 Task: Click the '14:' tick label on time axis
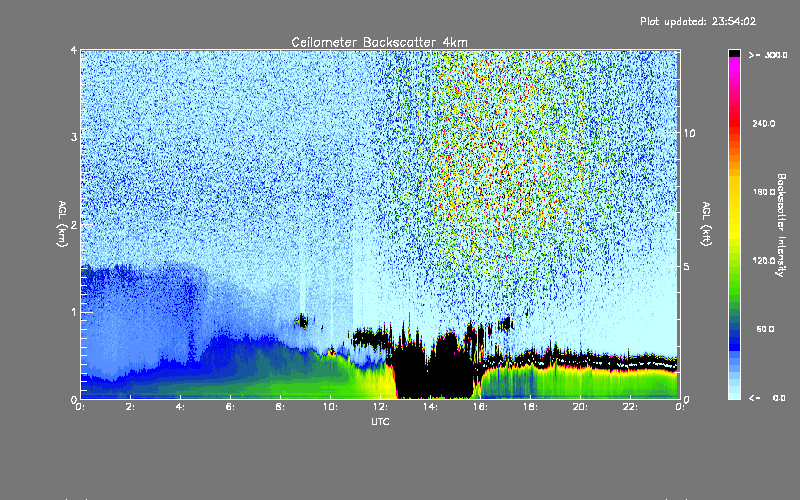click(430, 407)
